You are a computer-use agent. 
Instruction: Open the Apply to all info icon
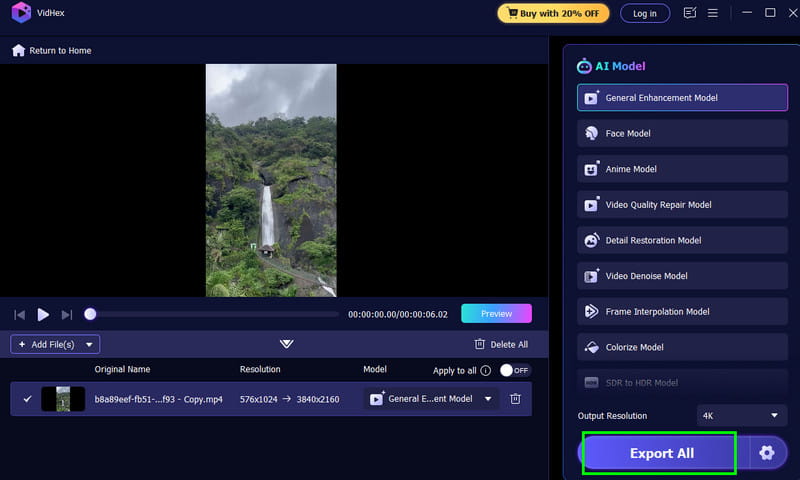[486, 370]
